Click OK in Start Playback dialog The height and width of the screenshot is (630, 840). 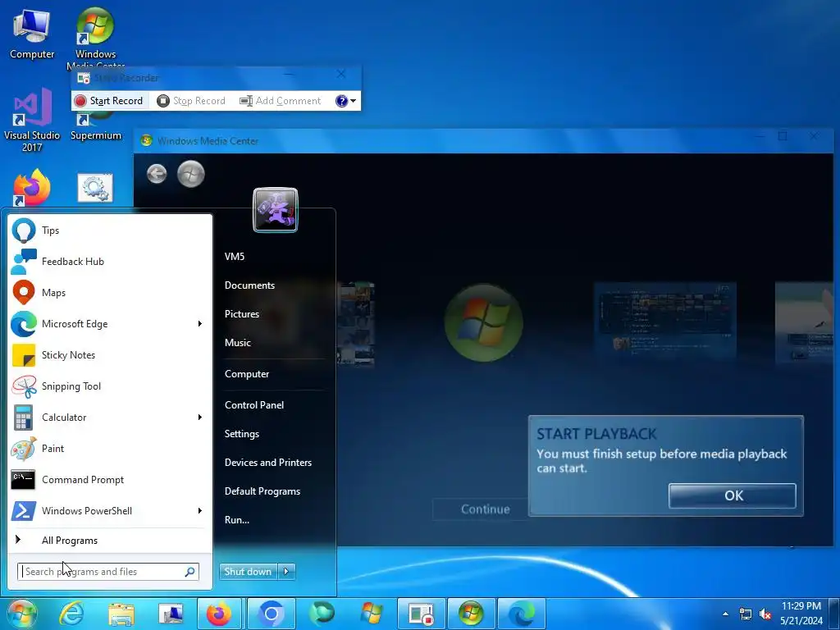(733, 495)
